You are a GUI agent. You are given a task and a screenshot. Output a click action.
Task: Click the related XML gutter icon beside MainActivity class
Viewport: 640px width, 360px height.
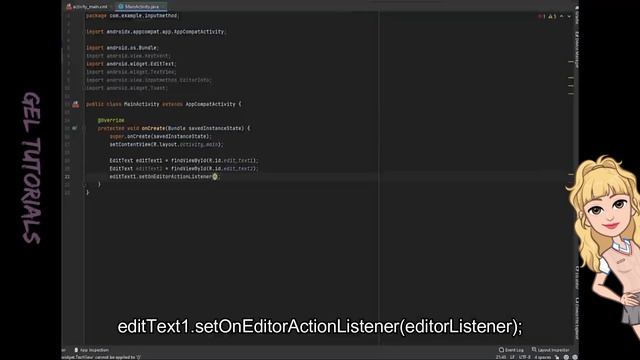76,104
